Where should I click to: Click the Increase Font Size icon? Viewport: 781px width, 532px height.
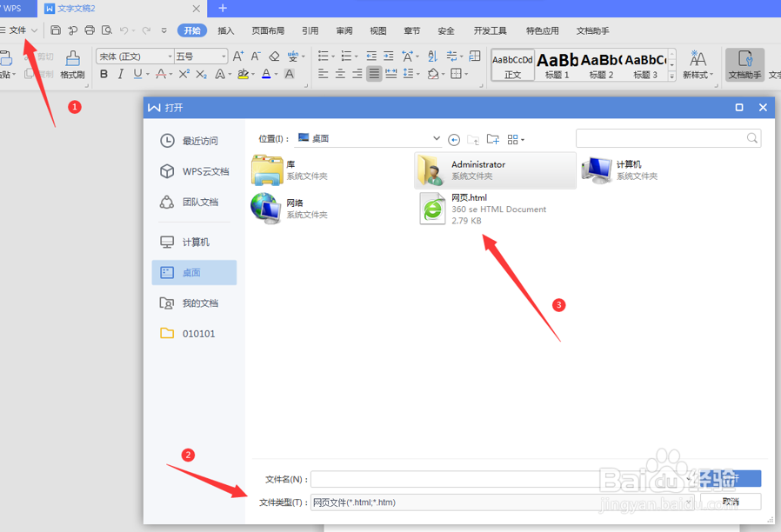(238, 57)
